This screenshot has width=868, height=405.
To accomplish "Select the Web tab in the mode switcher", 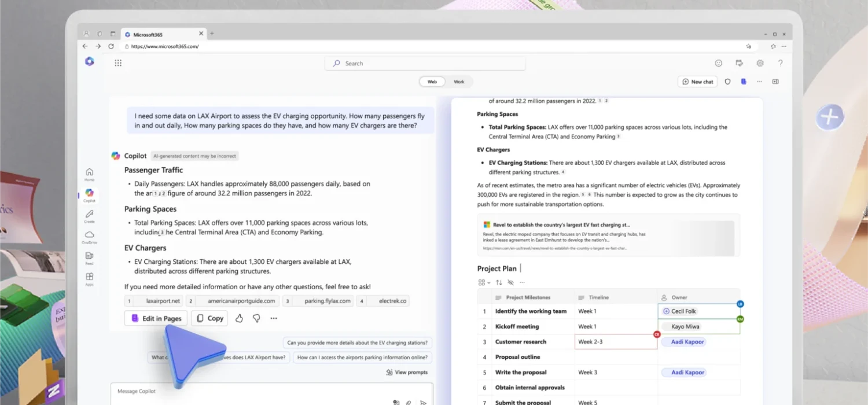I will coord(431,82).
